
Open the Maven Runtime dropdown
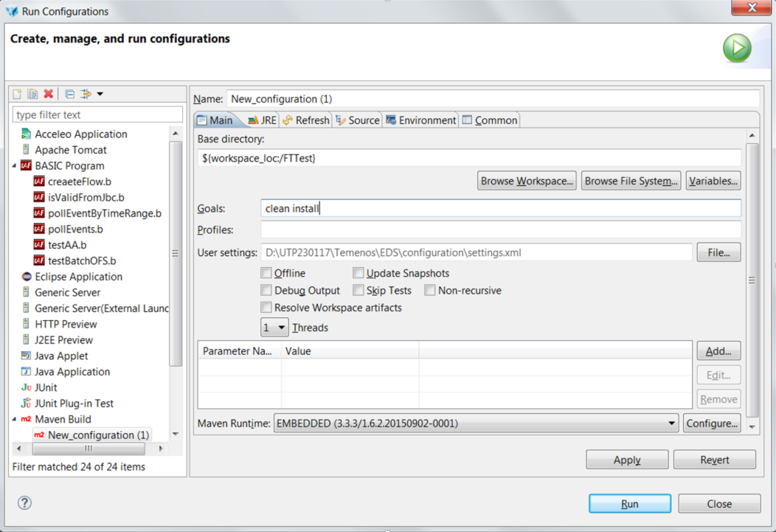pyautogui.click(x=476, y=423)
